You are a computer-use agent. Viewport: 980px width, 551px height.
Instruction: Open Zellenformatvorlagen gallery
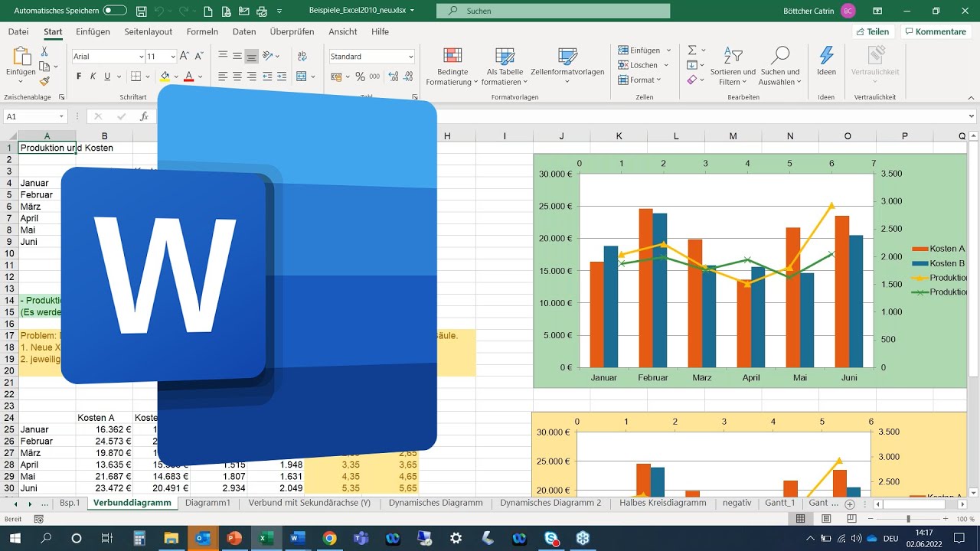567,67
